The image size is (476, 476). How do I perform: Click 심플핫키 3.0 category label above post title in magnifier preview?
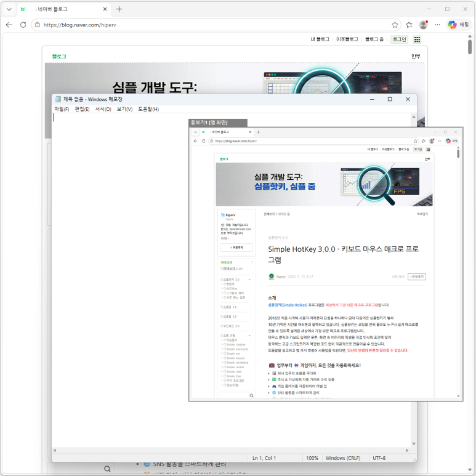point(278,238)
